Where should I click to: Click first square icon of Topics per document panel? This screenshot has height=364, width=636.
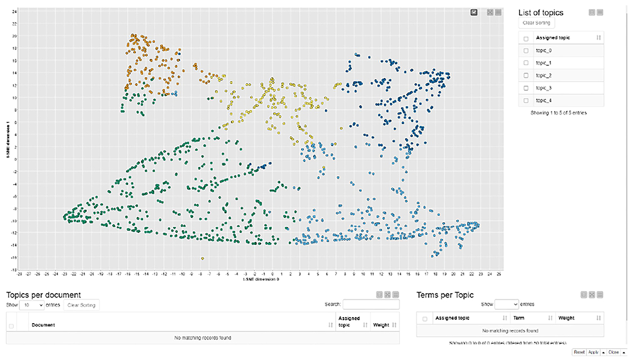(x=379, y=295)
